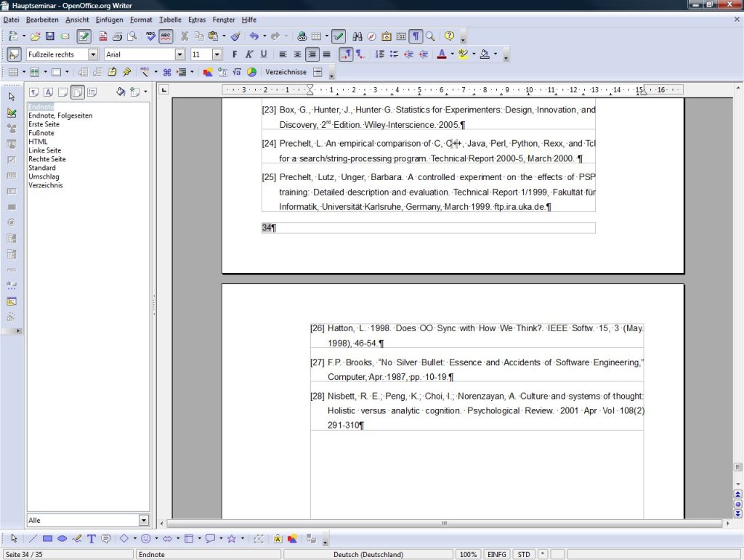Show Paragraph Styles in Styles panel
This screenshot has height=560, width=744.
pyautogui.click(x=33, y=92)
